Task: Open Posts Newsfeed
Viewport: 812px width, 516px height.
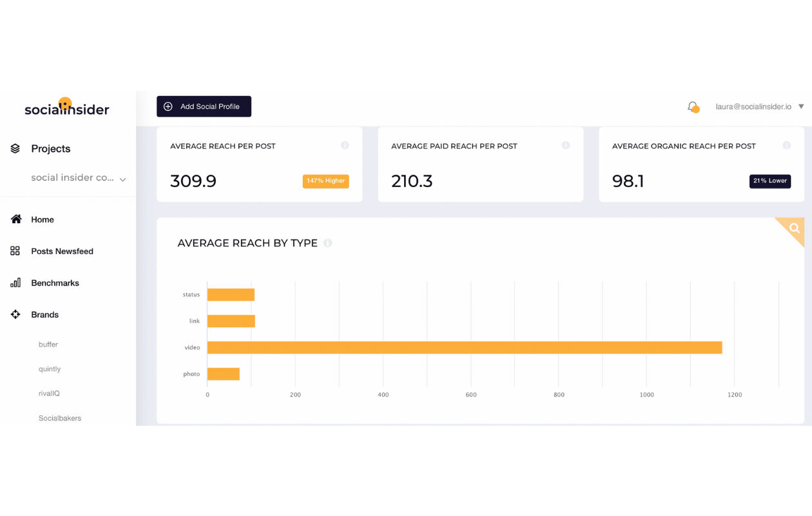Action: (x=63, y=252)
